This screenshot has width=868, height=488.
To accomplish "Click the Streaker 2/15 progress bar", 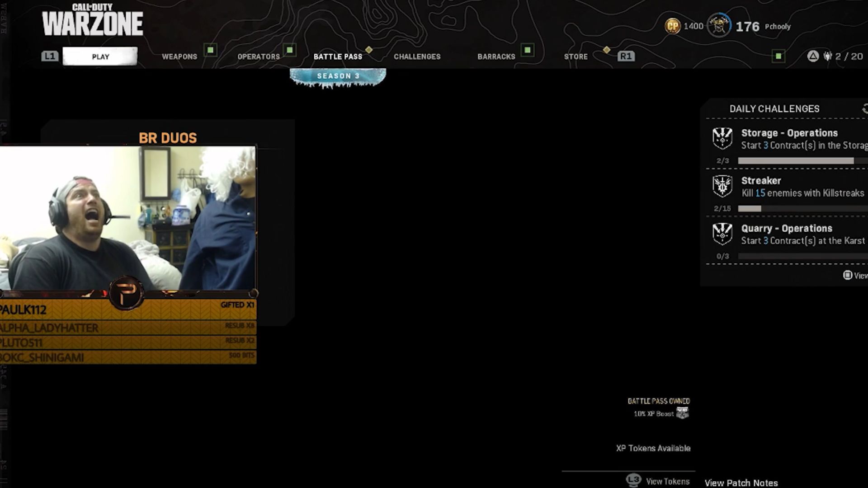I will tap(803, 209).
